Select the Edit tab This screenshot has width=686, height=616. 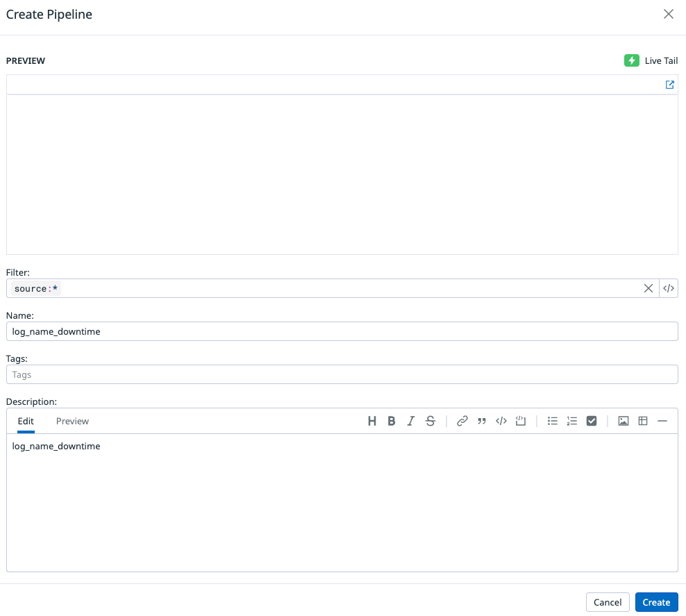pyautogui.click(x=26, y=421)
